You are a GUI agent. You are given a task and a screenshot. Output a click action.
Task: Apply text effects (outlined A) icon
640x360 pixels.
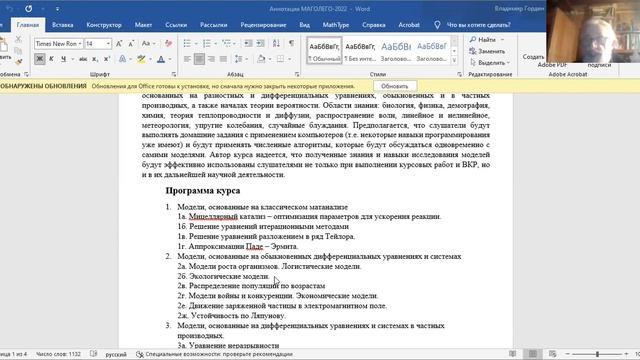[122, 59]
